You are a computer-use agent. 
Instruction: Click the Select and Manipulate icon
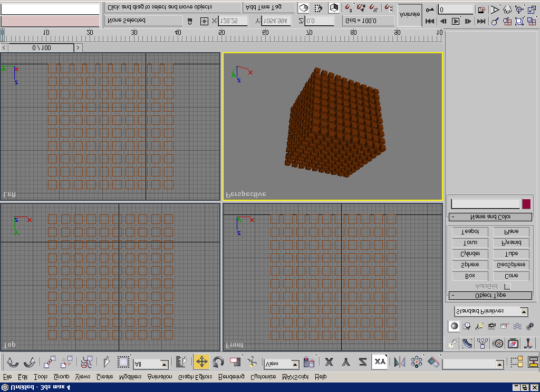253,362
